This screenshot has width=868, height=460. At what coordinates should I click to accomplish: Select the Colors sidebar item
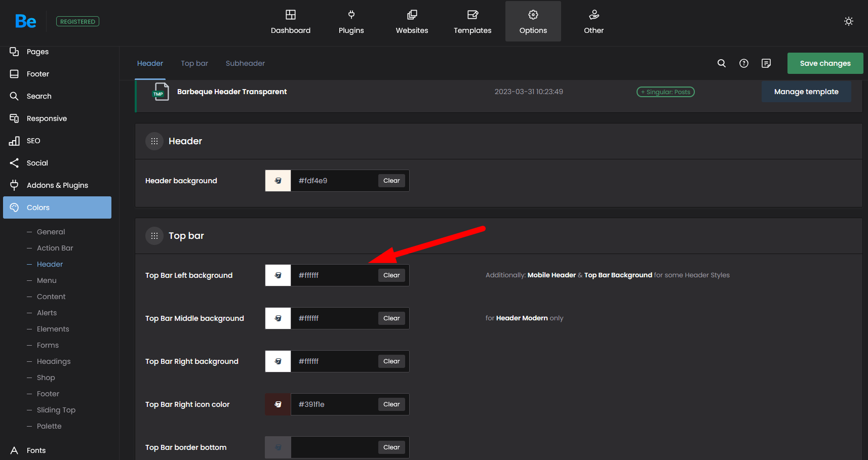[57, 207]
